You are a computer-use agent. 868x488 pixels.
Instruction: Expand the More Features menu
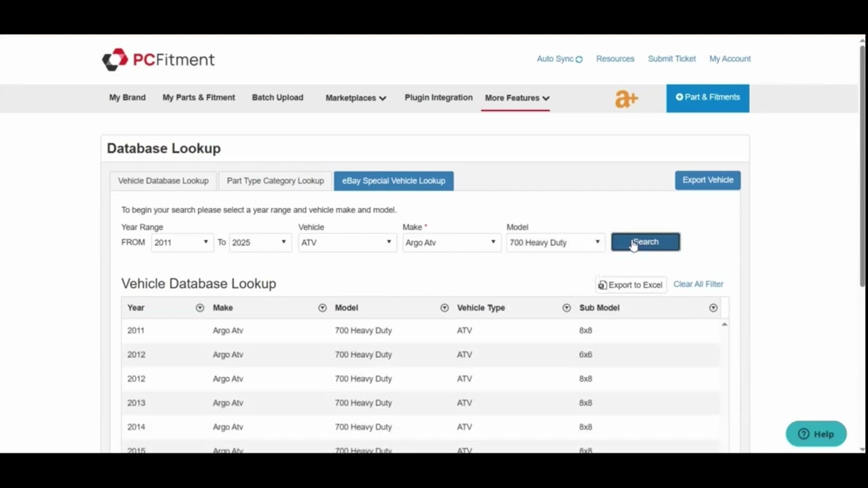coord(517,98)
